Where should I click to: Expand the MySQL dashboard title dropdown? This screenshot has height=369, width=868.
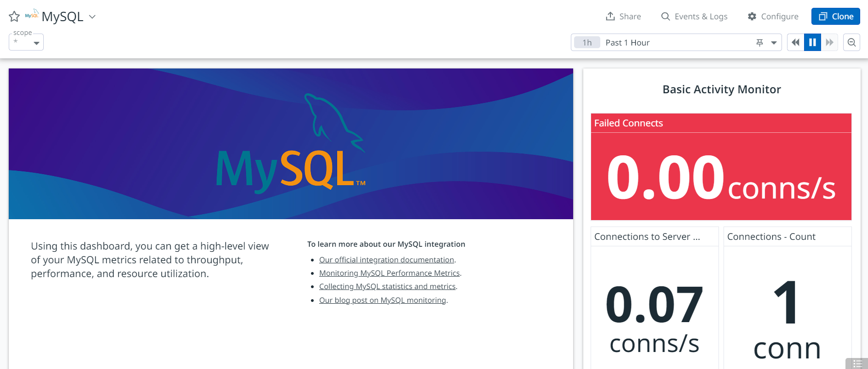(x=92, y=17)
